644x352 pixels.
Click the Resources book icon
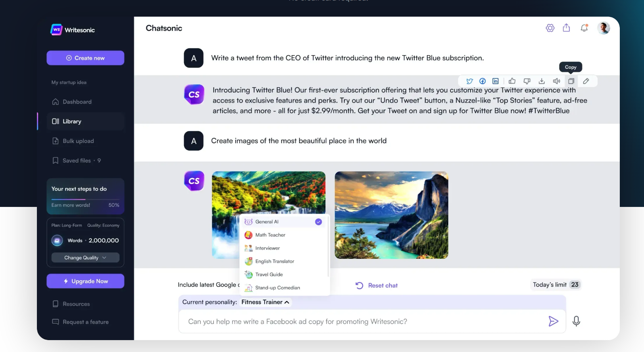click(x=56, y=304)
